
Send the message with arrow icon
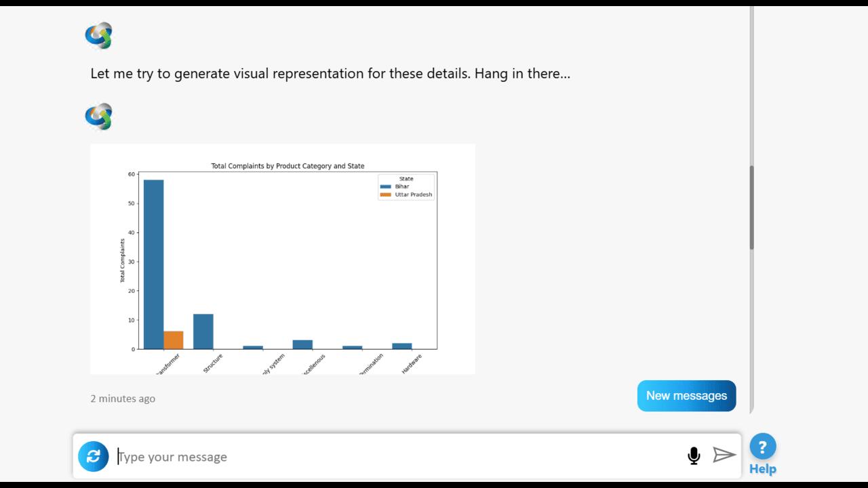[724, 455]
